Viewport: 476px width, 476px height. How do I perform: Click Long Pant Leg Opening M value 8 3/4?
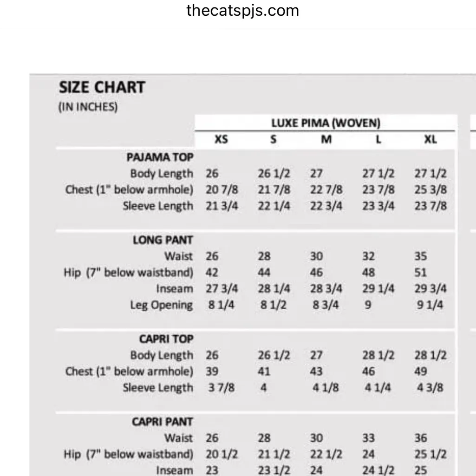pyautogui.click(x=324, y=305)
